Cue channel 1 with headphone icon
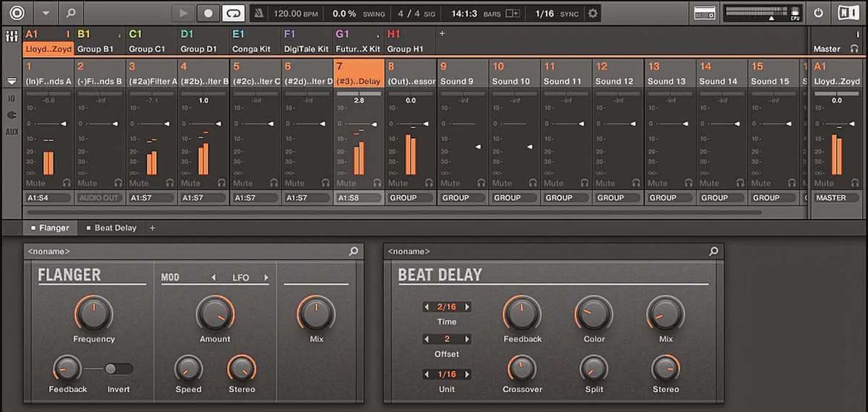Image resolution: width=868 pixels, height=412 pixels. tap(67, 183)
